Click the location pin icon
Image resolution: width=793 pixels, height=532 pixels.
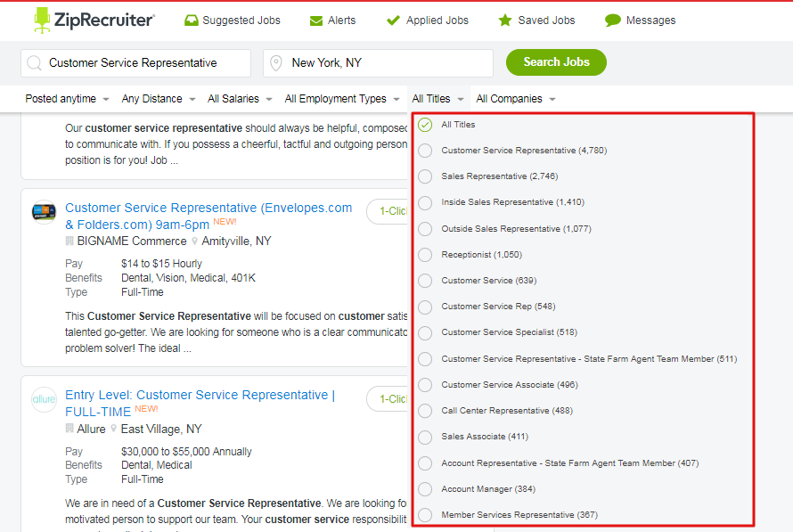pyautogui.click(x=276, y=62)
